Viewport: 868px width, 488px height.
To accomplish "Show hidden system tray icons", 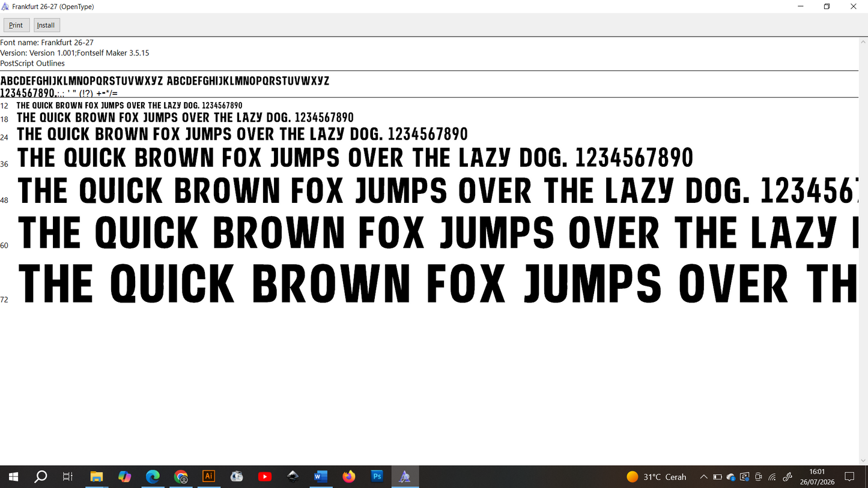I will (x=703, y=477).
